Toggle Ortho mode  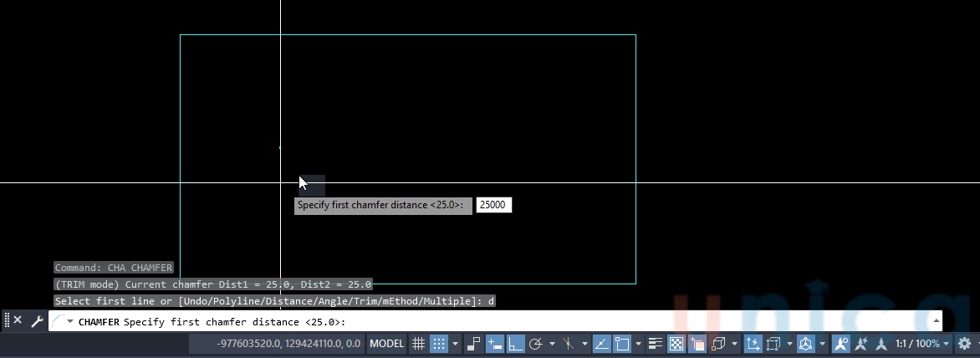(516, 344)
